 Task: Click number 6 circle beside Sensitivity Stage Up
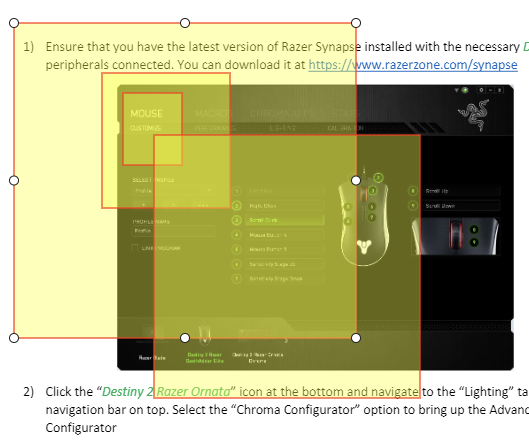[x=236, y=264]
